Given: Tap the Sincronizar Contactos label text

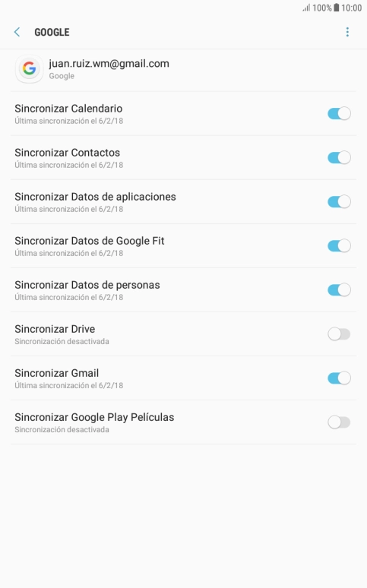Looking at the screenshot, I should [67, 153].
